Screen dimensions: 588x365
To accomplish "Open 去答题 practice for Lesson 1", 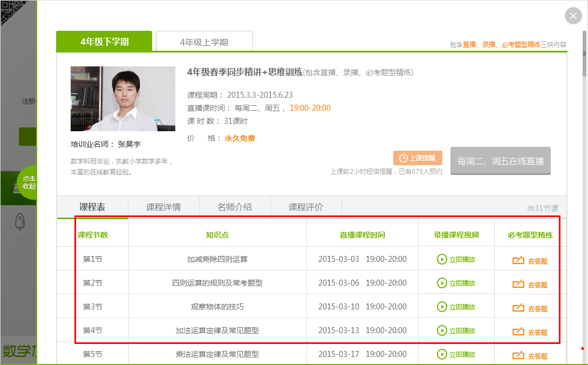I will point(530,259).
